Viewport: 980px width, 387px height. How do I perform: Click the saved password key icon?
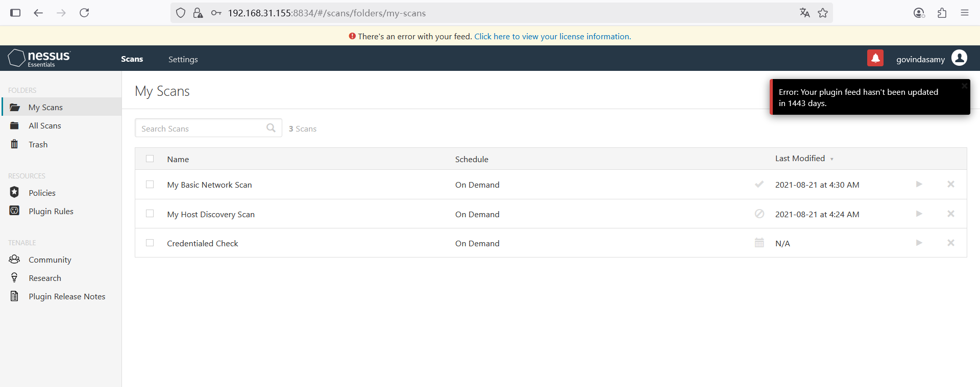coord(216,13)
